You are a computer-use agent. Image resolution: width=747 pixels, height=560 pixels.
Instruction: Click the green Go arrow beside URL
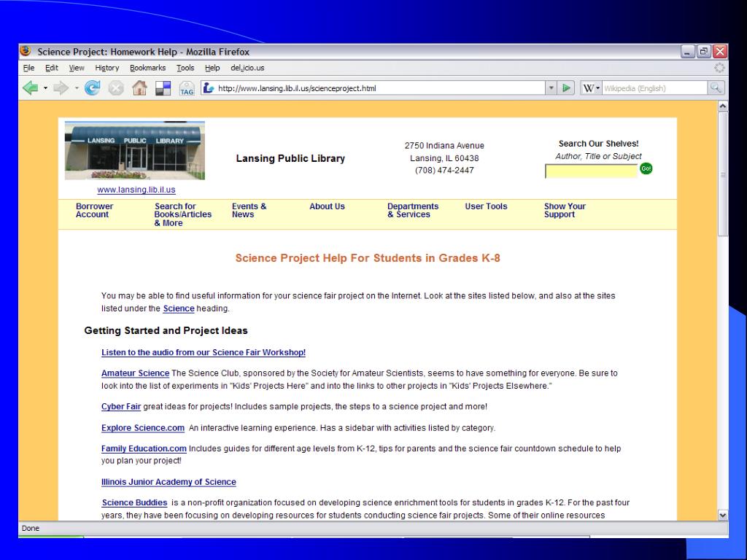pyautogui.click(x=566, y=88)
